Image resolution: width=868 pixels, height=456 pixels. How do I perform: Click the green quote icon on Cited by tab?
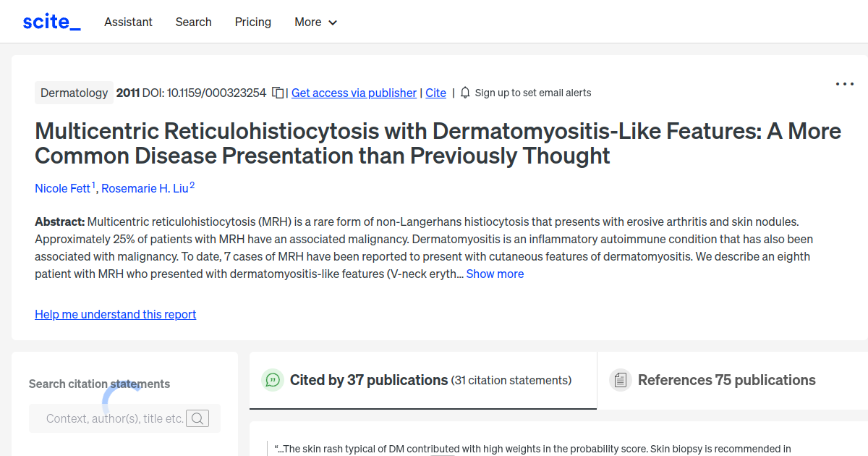[x=272, y=379]
